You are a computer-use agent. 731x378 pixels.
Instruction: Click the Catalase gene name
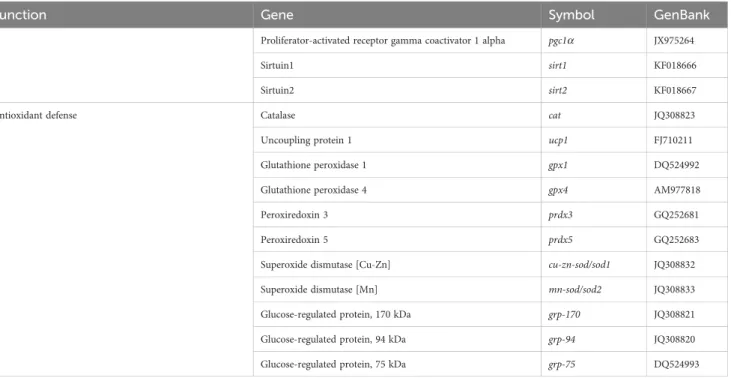[x=278, y=115]
